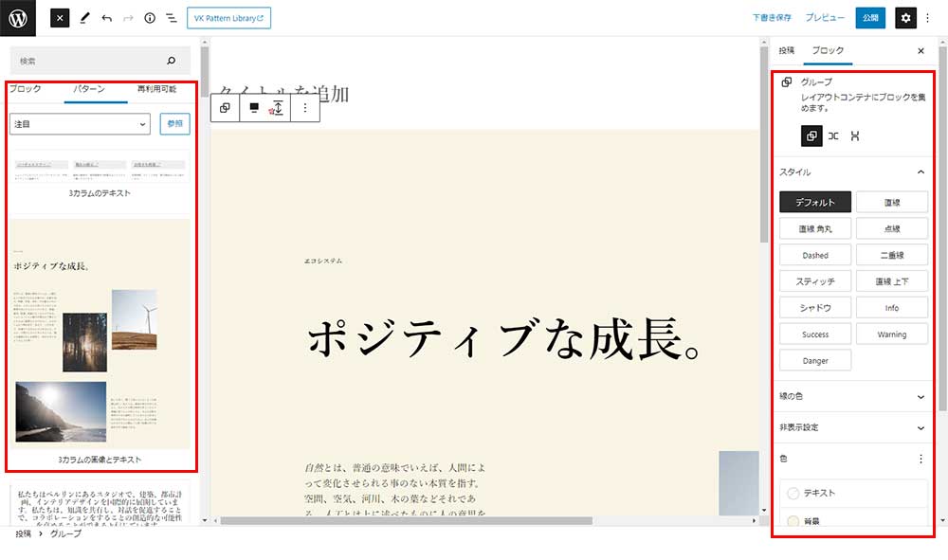
Task: Open block toolbar three-dot options
Action: pos(304,108)
